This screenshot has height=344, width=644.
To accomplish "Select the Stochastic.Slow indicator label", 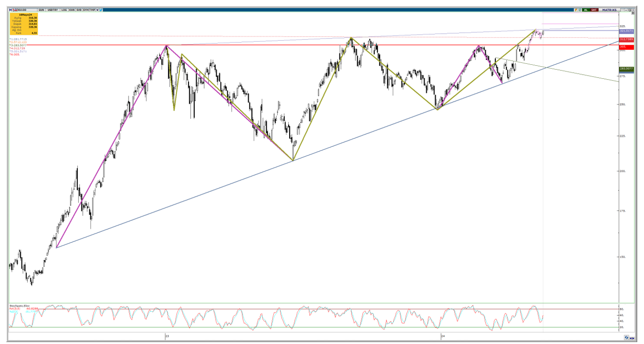I will pos(20,306).
